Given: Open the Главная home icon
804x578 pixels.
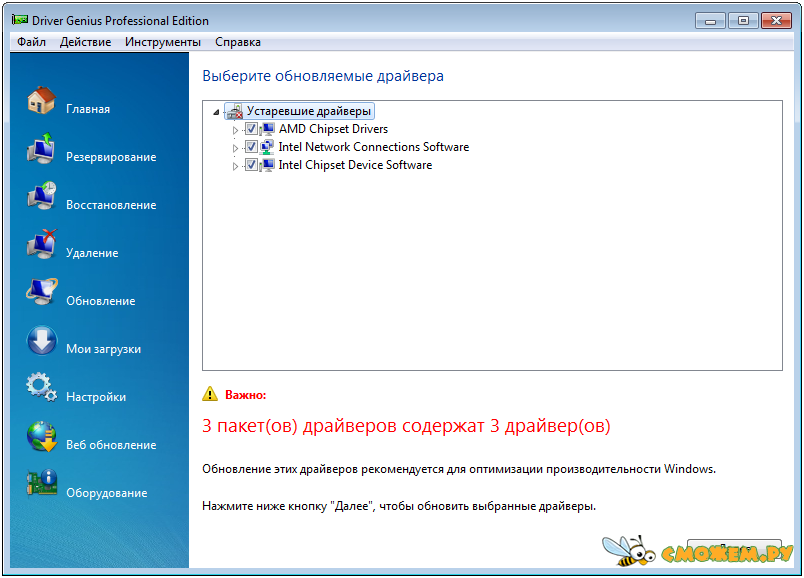Looking at the screenshot, I should (x=42, y=100).
